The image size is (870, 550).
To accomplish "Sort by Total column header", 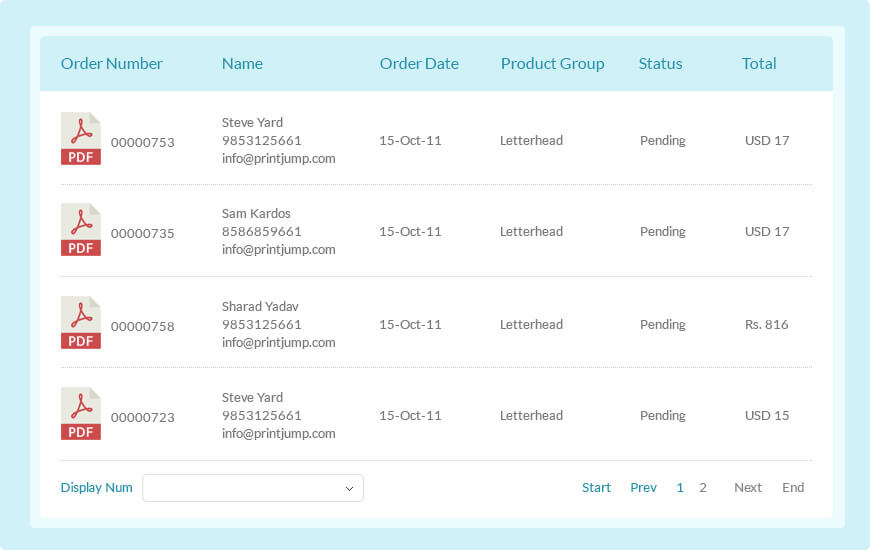I will [x=759, y=64].
